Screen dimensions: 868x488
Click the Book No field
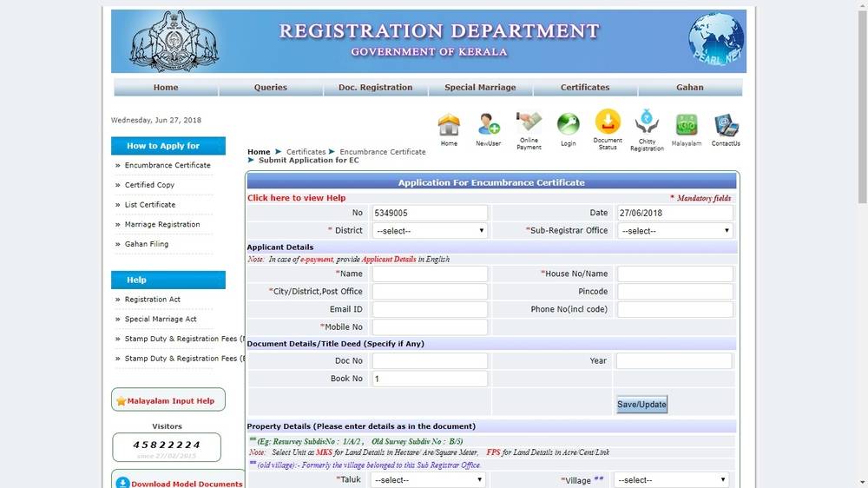click(430, 379)
